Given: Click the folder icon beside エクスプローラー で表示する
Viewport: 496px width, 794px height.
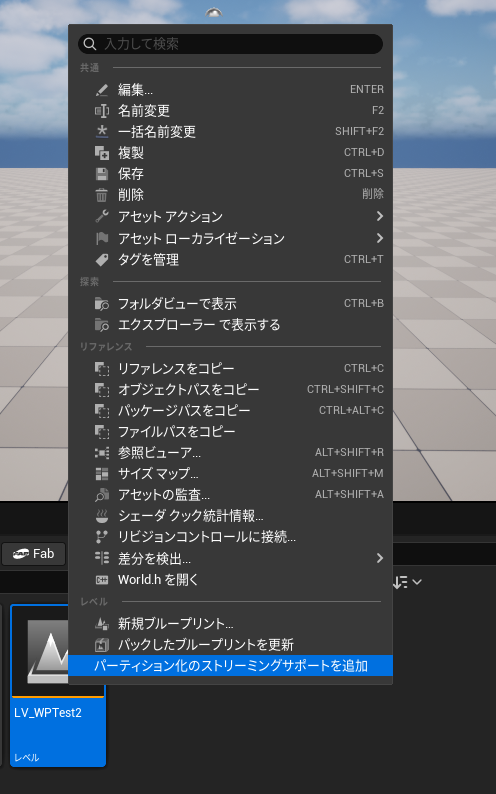Looking at the screenshot, I should point(102,325).
